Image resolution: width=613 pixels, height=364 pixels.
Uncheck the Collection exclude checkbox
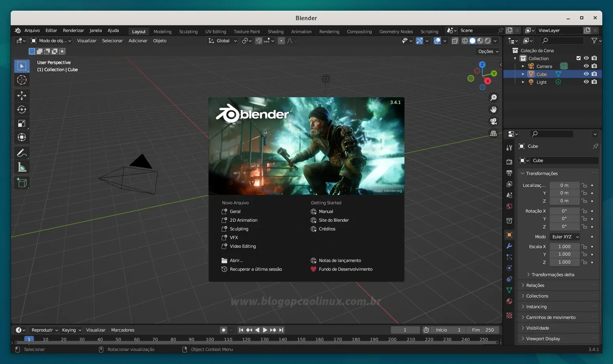pyautogui.click(x=579, y=58)
